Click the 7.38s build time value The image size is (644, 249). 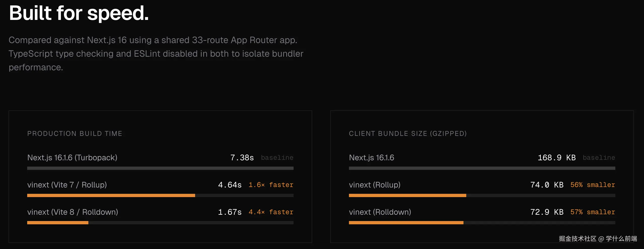pyautogui.click(x=242, y=158)
